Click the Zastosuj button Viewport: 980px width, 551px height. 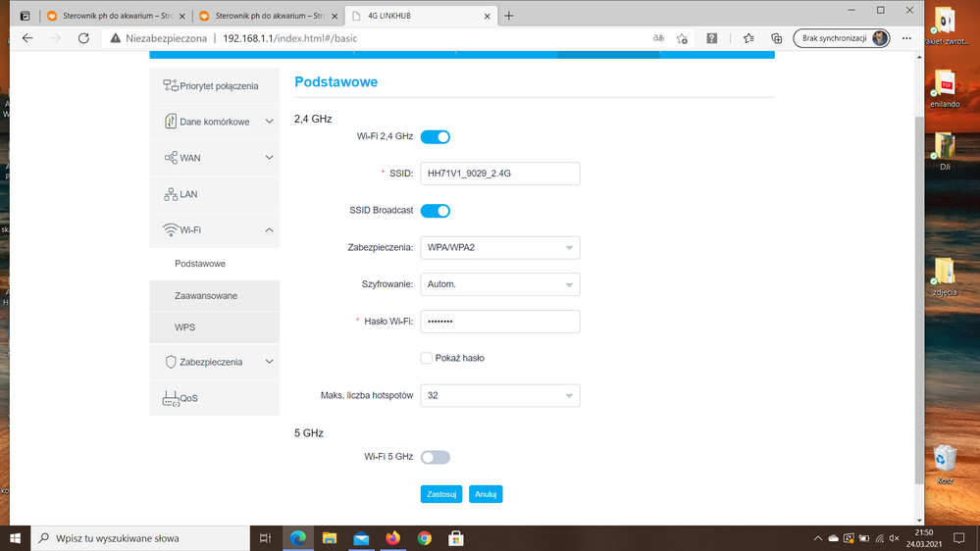pos(441,494)
